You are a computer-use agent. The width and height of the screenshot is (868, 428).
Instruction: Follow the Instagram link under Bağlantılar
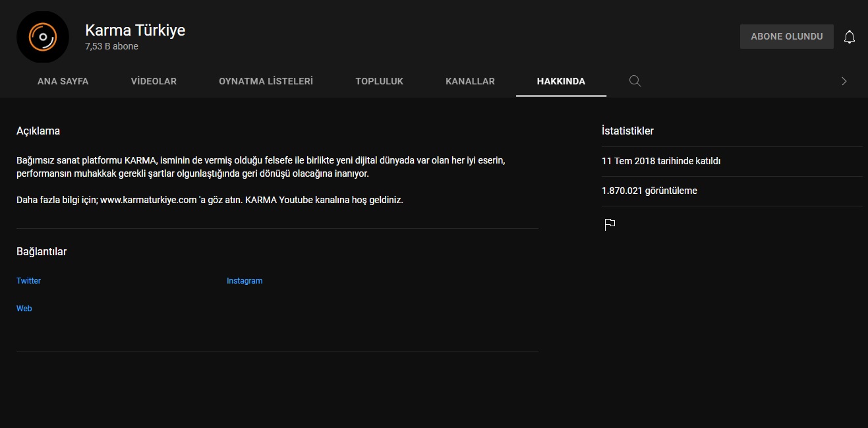(x=245, y=281)
